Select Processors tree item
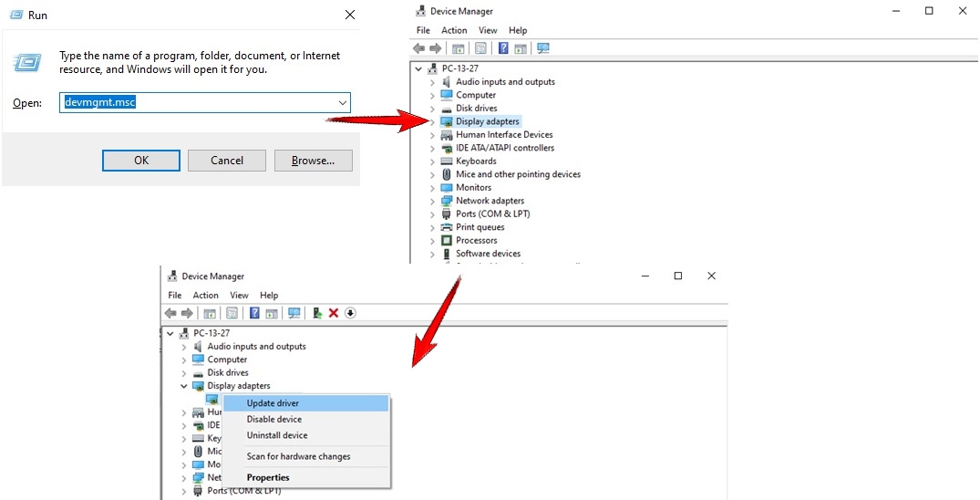Image resolution: width=980 pixels, height=500 pixels. pos(476,240)
